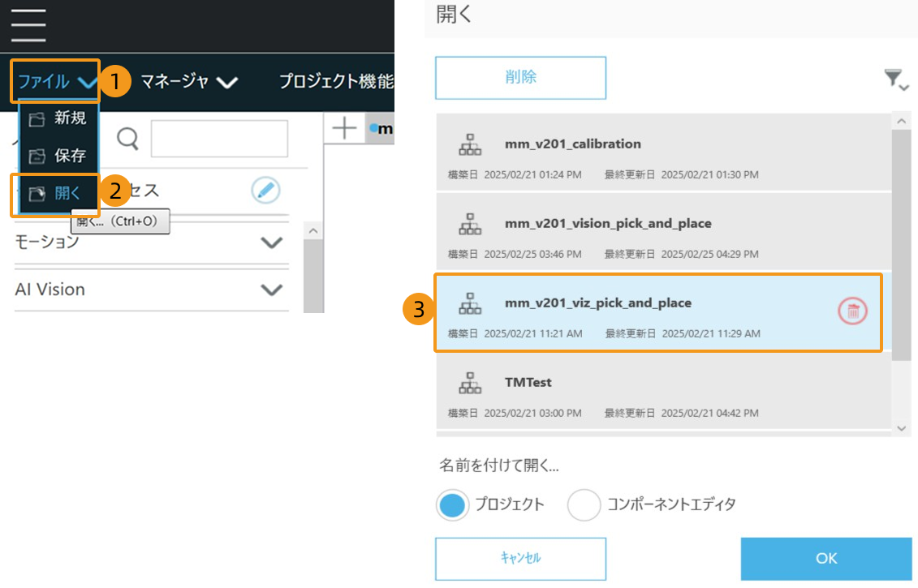The height and width of the screenshot is (588, 918).
Task: Select the プロジェクト radio button
Action: (452, 504)
